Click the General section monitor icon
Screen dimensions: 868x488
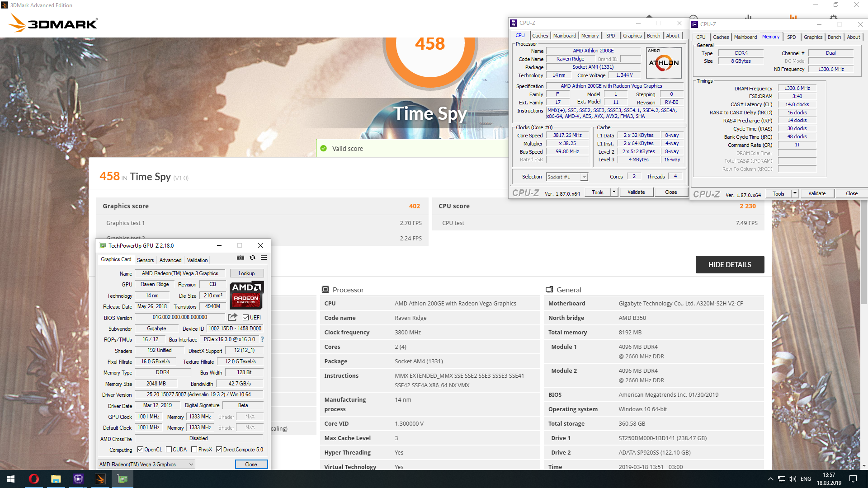[x=549, y=289]
